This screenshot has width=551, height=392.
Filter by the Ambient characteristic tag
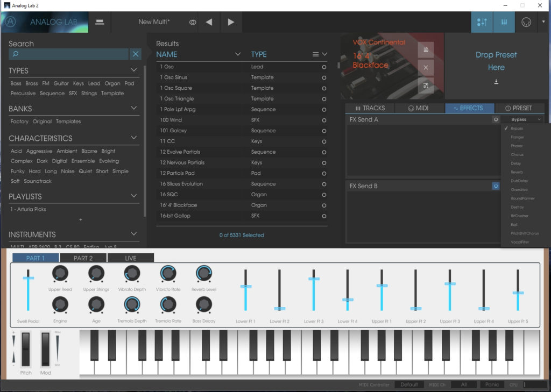(67, 151)
